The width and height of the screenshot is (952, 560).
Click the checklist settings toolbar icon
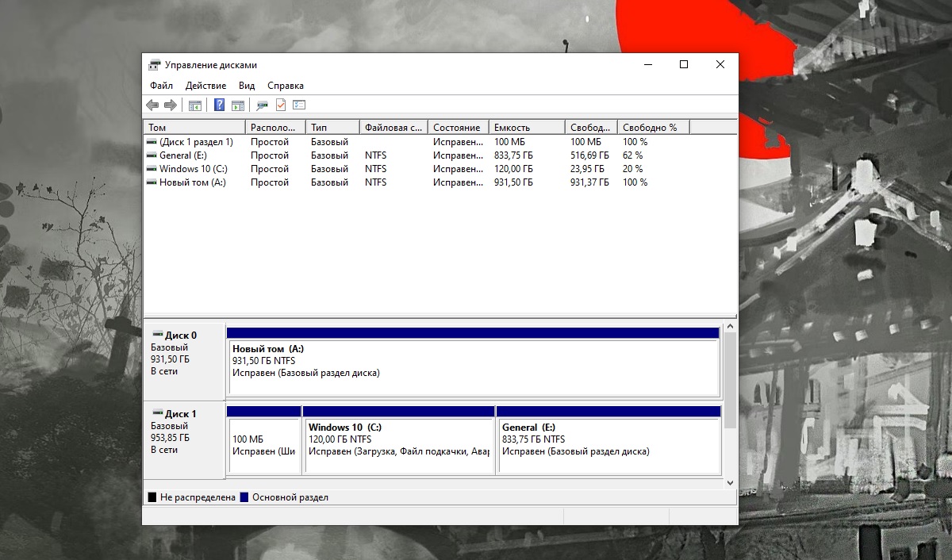click(299, 105)
